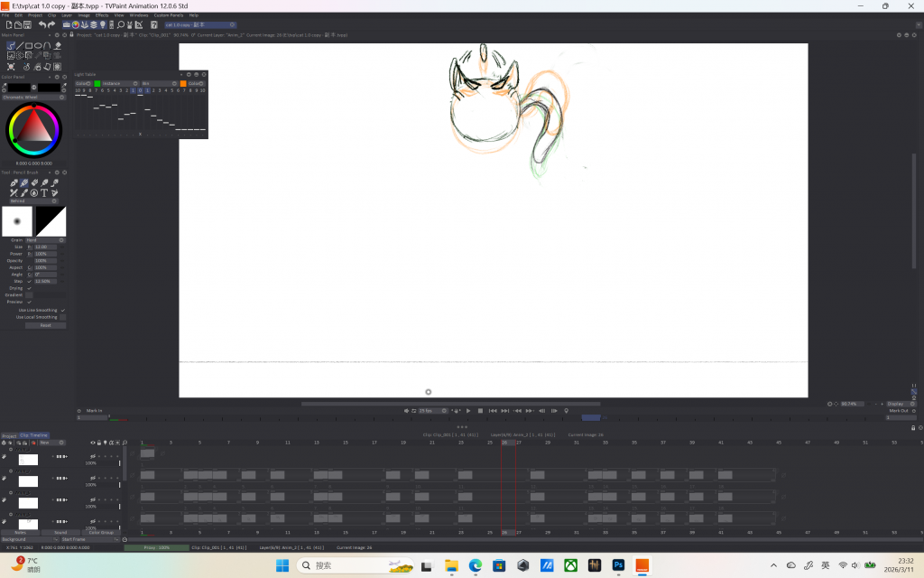Toggle the light table bulb icon
This screenshot has width=924, height=578.
point(102,24)
